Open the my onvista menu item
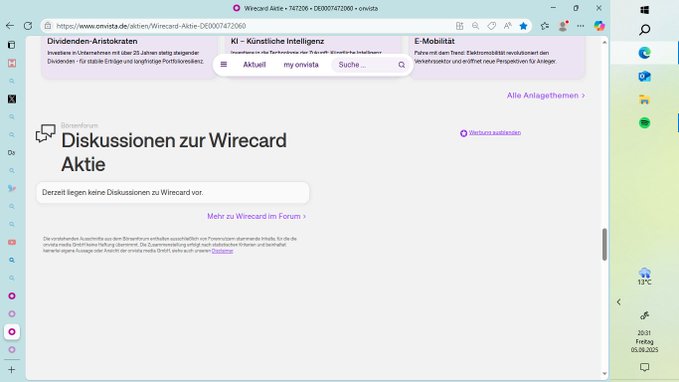This screenshot has width=679, height=382. click(301, 65)
